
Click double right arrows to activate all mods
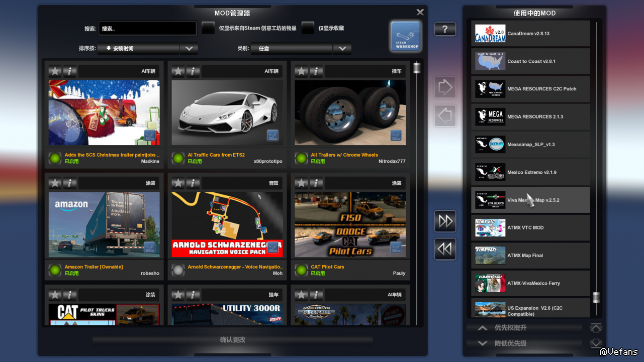pos(445,221)
